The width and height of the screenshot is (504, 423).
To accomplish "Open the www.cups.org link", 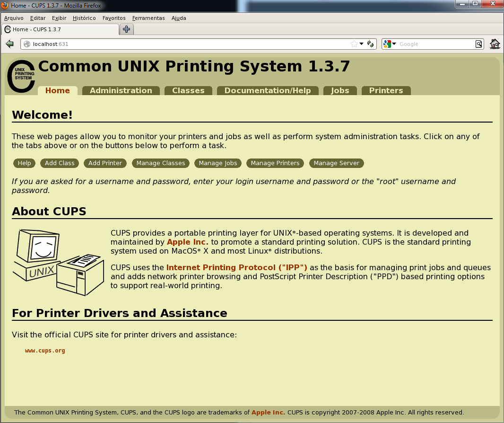I will pos(44,350).
